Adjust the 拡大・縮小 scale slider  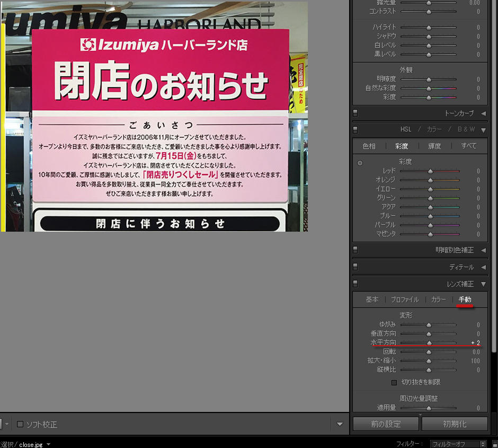click(x=429, y=361)
